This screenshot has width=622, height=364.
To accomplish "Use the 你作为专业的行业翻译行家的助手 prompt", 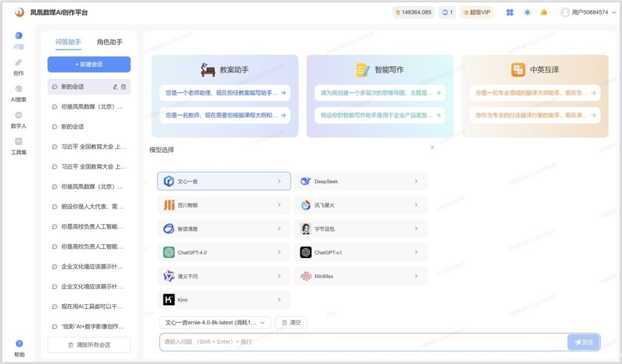I will pos(535,115).
